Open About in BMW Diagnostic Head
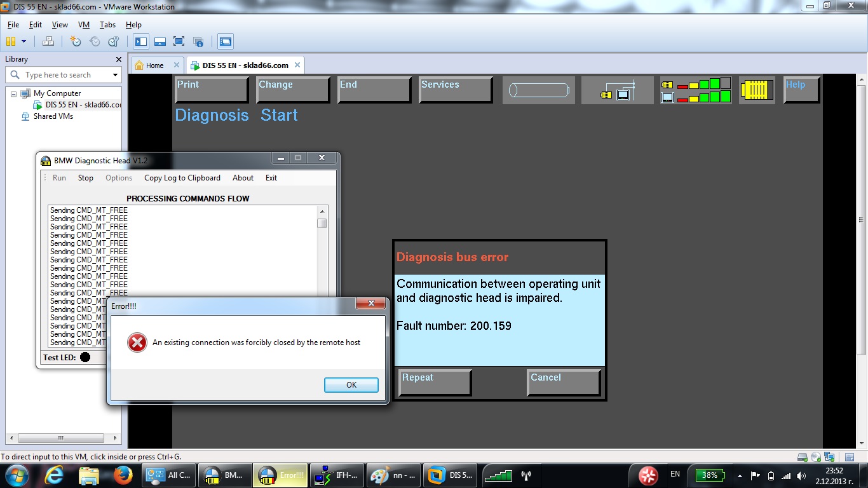This screenshot has width=868, height=488. [x=243, y=178]
